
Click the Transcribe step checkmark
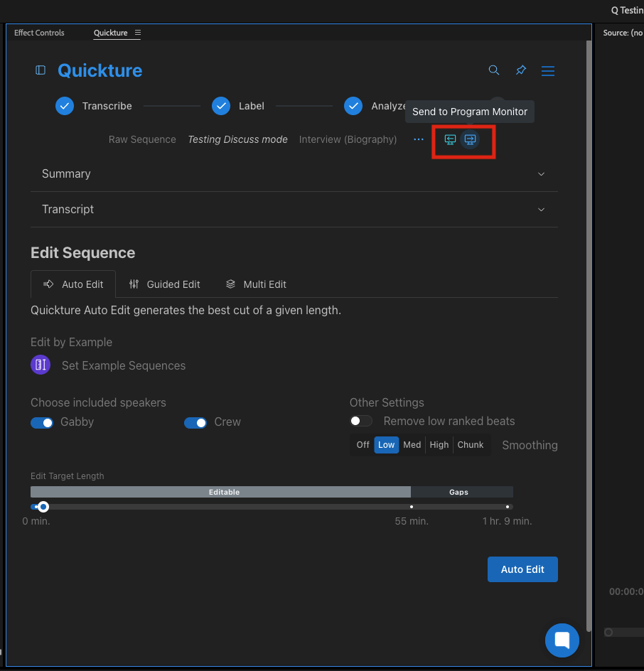[x=65, y=106]
